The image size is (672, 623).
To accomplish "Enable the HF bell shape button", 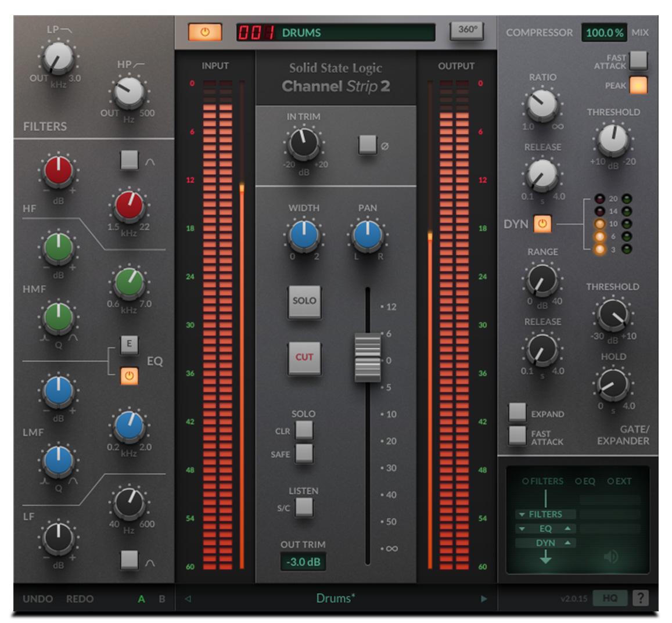I will tap(130, 160).
